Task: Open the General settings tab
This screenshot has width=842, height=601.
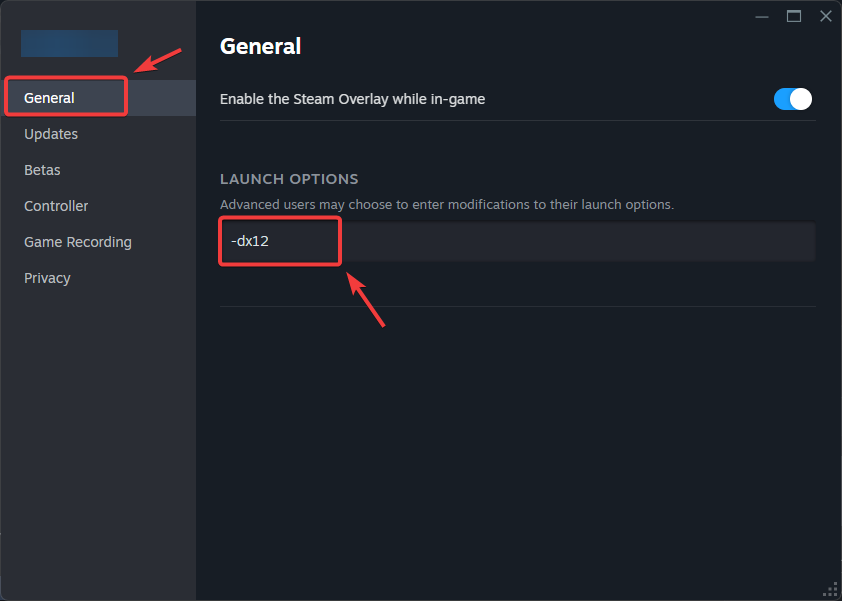Action: click(x=50, y=98)
